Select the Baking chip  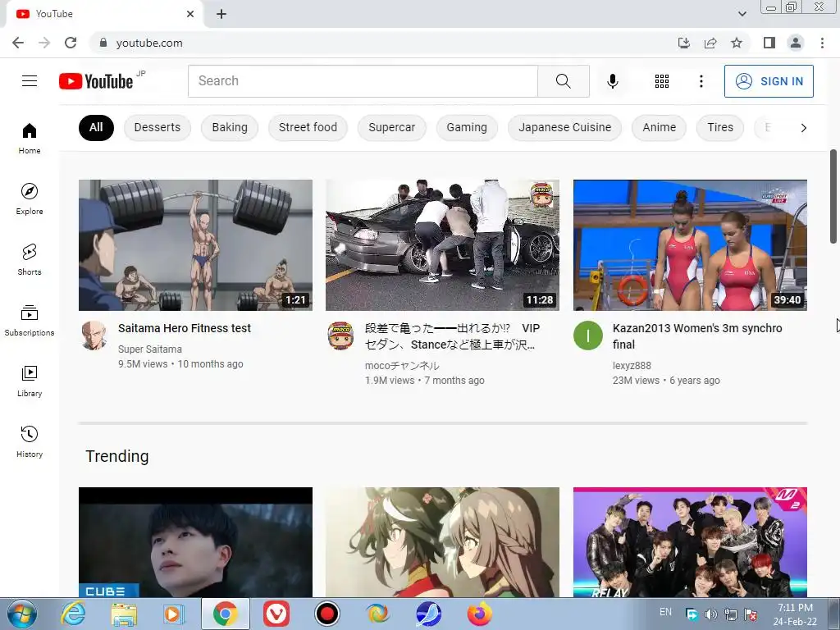tap(230, 127)
